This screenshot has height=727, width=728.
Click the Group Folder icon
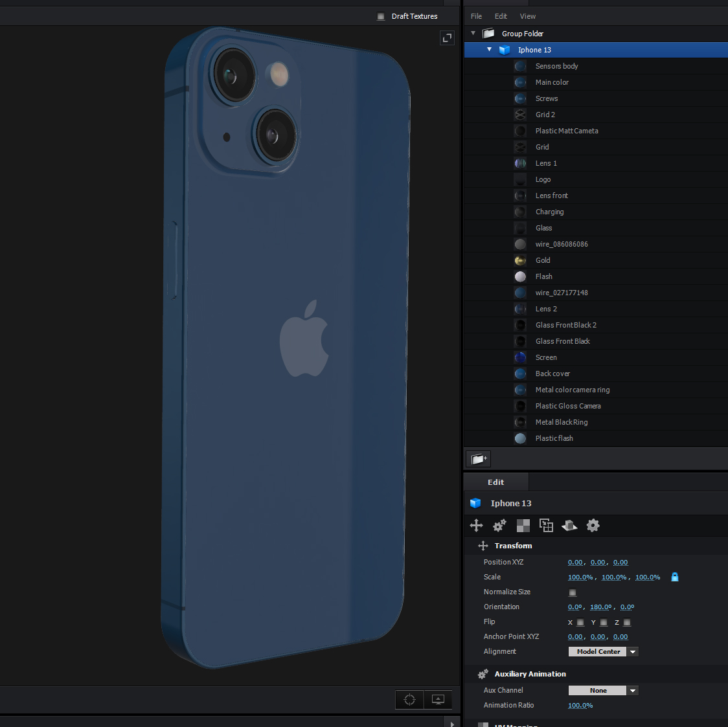point(488,34)
